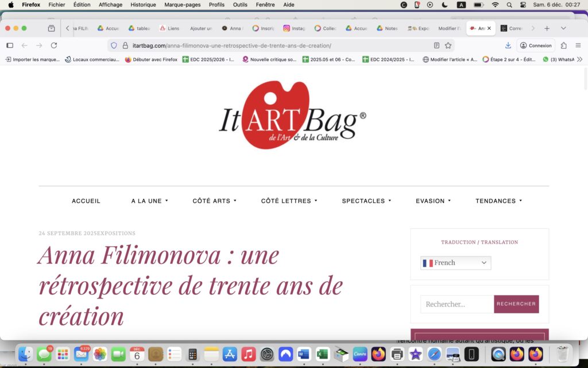The image size is (588, 368).
Task: Go to the ACCUEIL page link
Action: click(x=86, y=201)
